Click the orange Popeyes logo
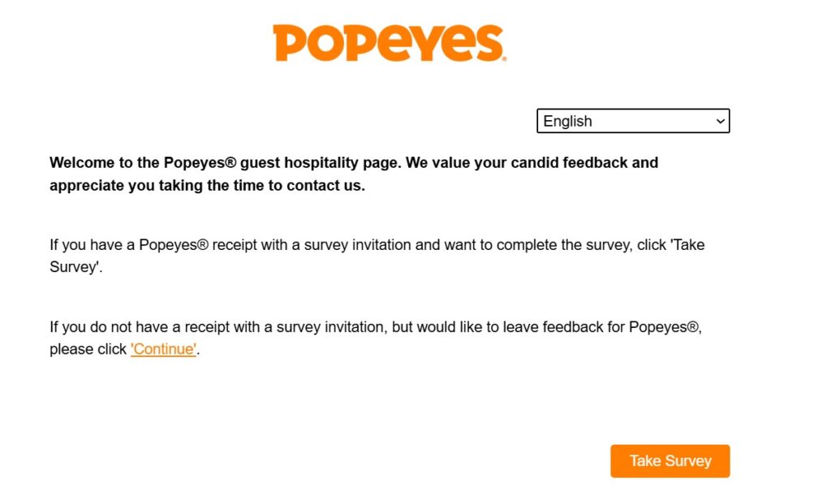831x504 pixels. (x=388, y=43)
